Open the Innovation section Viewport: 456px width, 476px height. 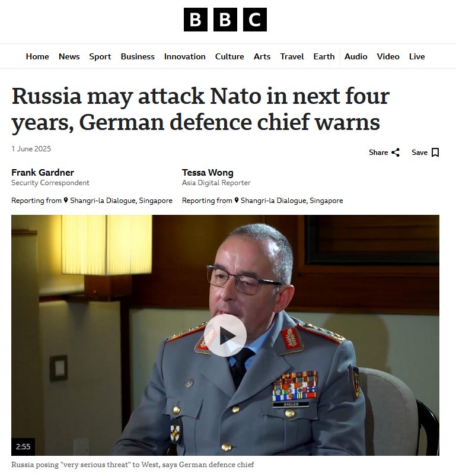click(185, 56)
